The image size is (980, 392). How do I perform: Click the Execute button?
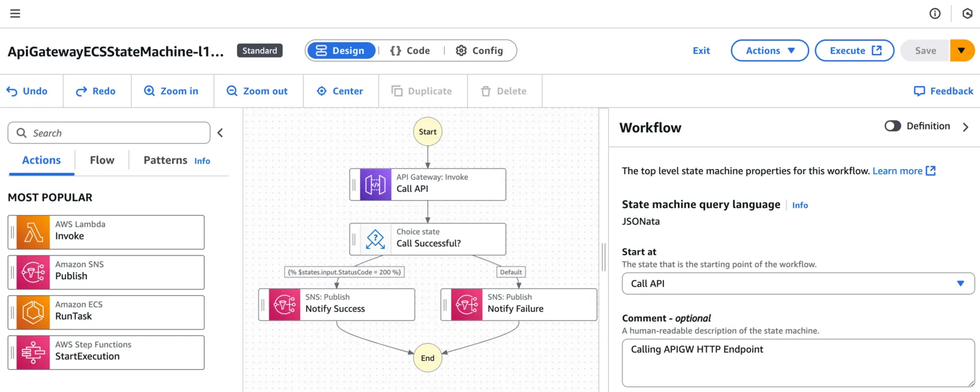[x=854, y=51]
